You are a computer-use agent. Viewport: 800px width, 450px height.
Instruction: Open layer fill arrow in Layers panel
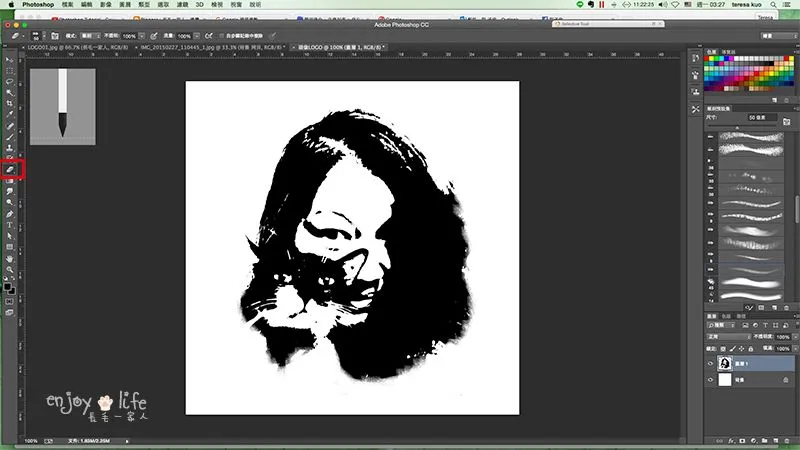794,348
